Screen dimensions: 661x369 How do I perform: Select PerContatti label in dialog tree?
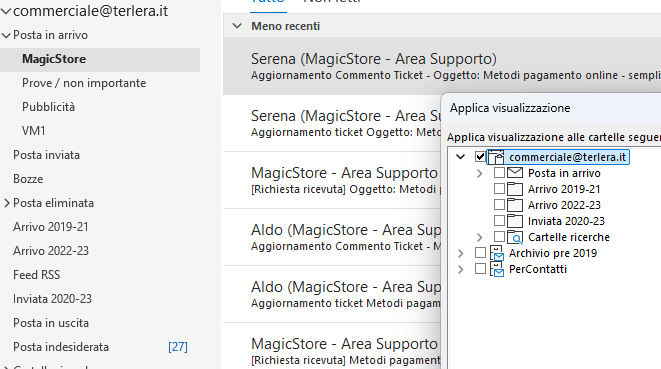[x=537, y=269]
